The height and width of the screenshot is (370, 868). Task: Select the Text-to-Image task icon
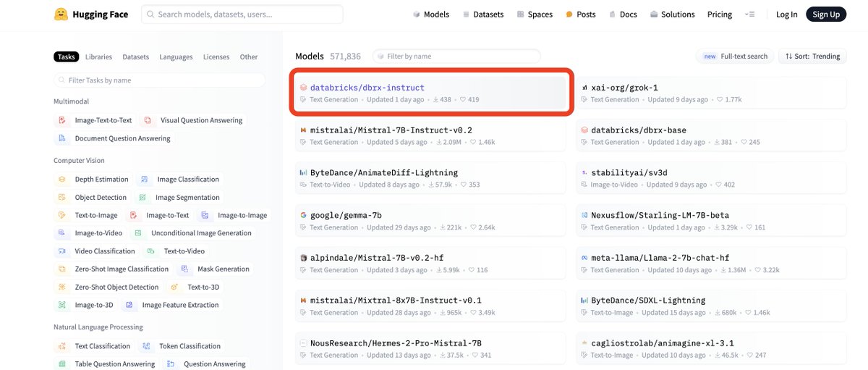pyautogui.click(x=62, y=215)
